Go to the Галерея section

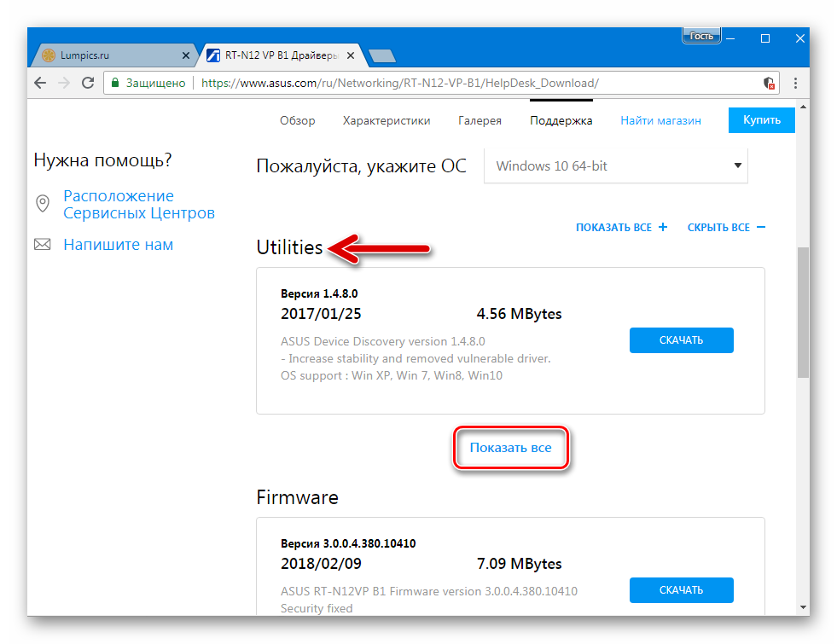[x=480, y=120]
